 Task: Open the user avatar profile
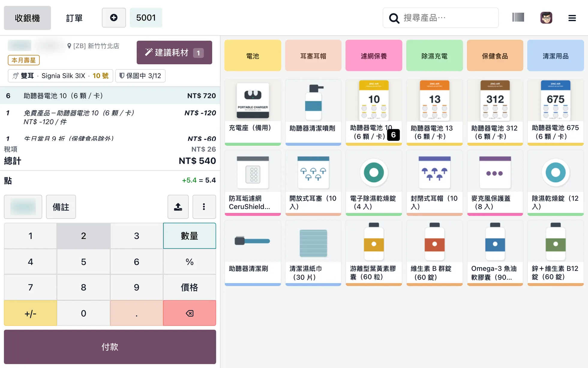(546, 18)
